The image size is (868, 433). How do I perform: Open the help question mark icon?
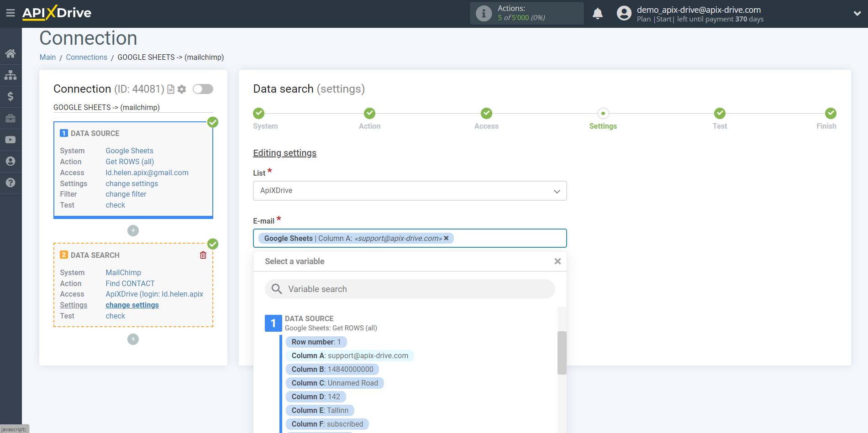[11, 183]
